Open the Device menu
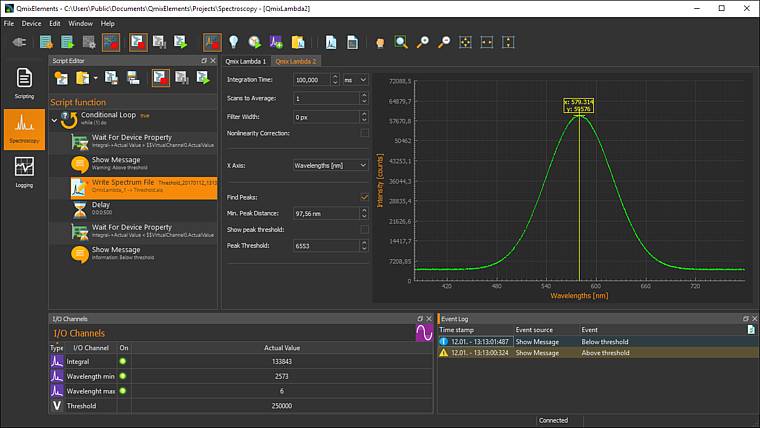This screenshot has height=428, width=760. tap(31, 23)
